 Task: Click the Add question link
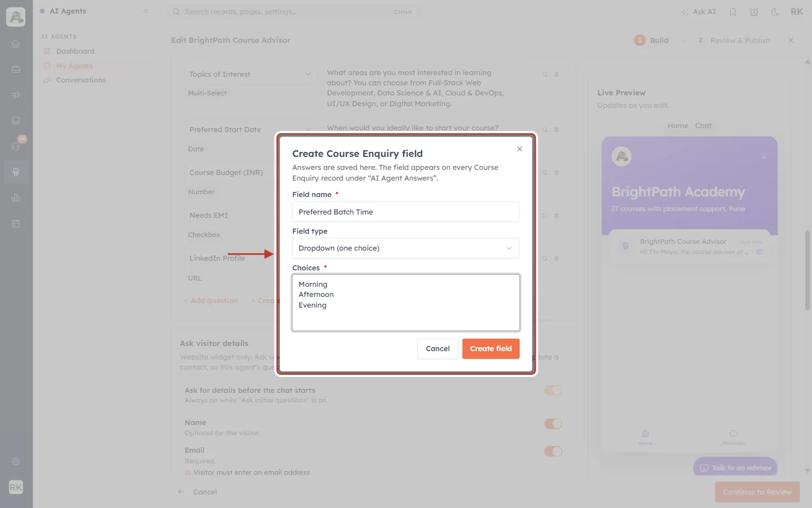coord(211,301)
